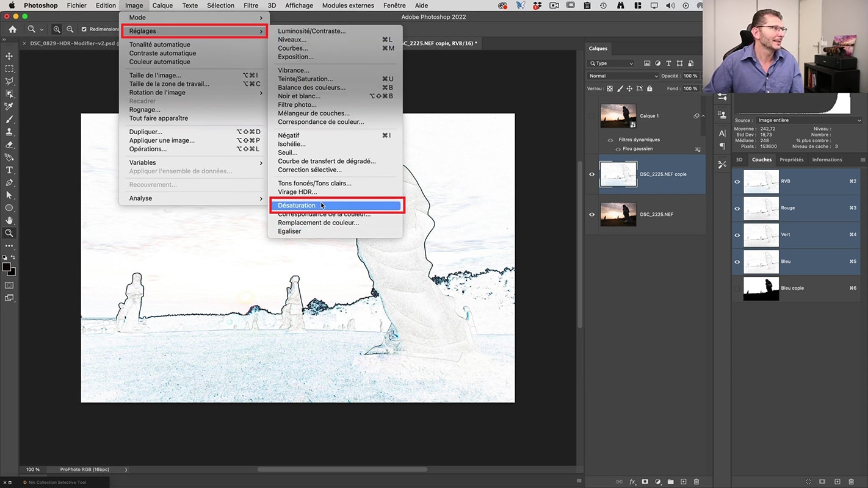Select the Object Selection tool
Screen dimensions: 868x488
9,94
